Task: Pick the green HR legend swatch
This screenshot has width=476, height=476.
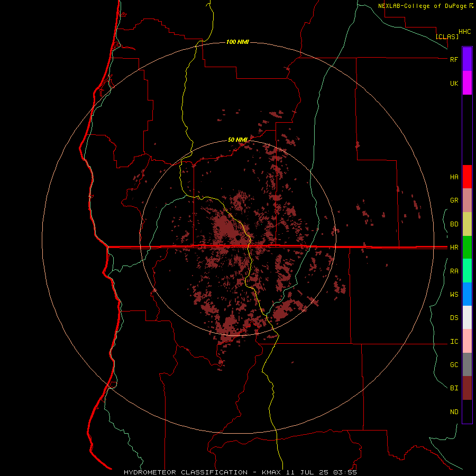Action: pyautogui.click(x=467, y=248)
